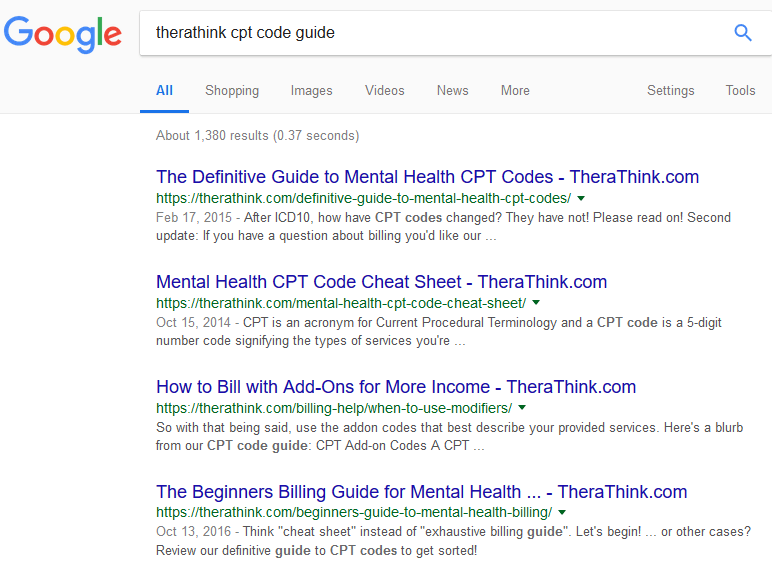Open Mental Health CPT Code Cheat Sheet result
The image size is (772, 572).
[x=382, y=282]
